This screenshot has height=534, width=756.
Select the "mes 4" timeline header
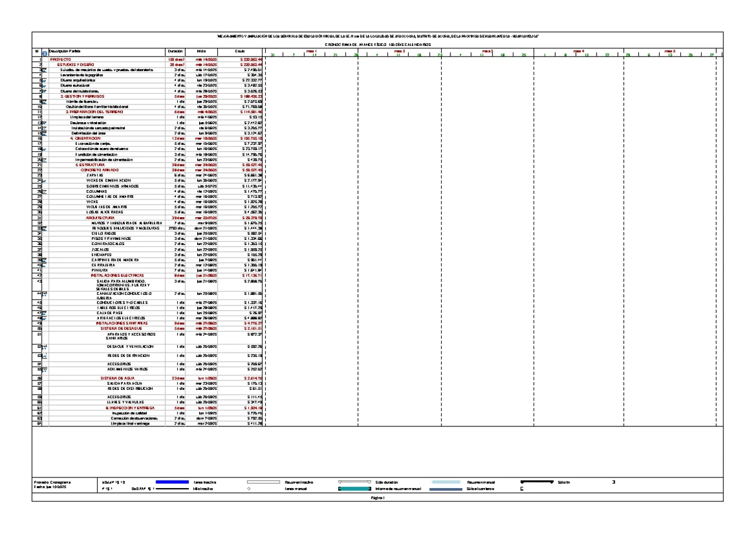[578, 51]
